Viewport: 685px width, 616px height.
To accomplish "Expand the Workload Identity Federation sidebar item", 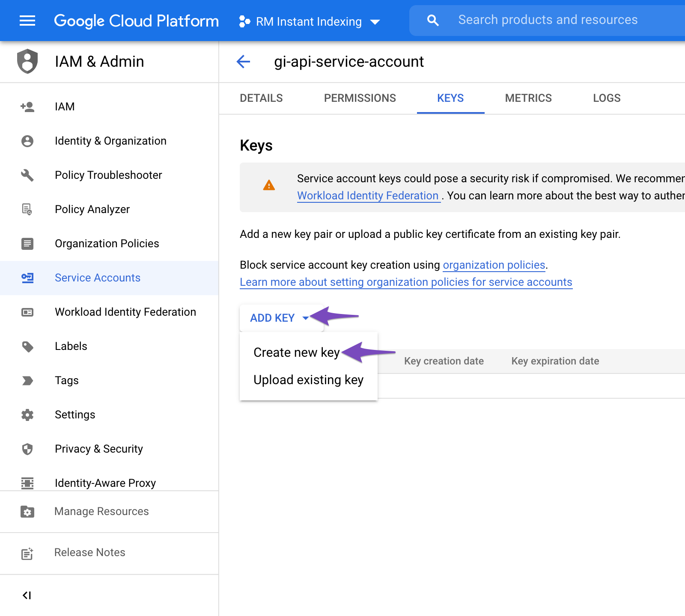I will [125, 312].
